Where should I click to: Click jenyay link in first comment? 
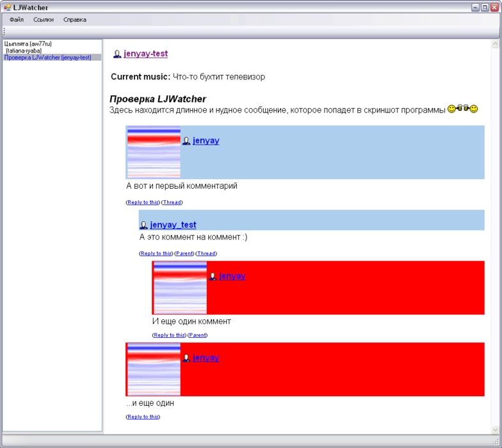206,140
